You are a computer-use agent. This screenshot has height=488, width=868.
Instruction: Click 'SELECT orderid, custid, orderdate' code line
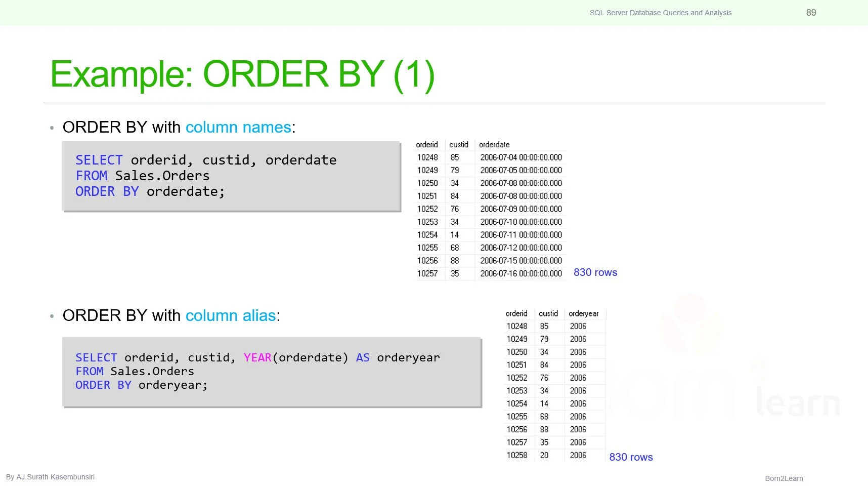(x=206, y=160)
